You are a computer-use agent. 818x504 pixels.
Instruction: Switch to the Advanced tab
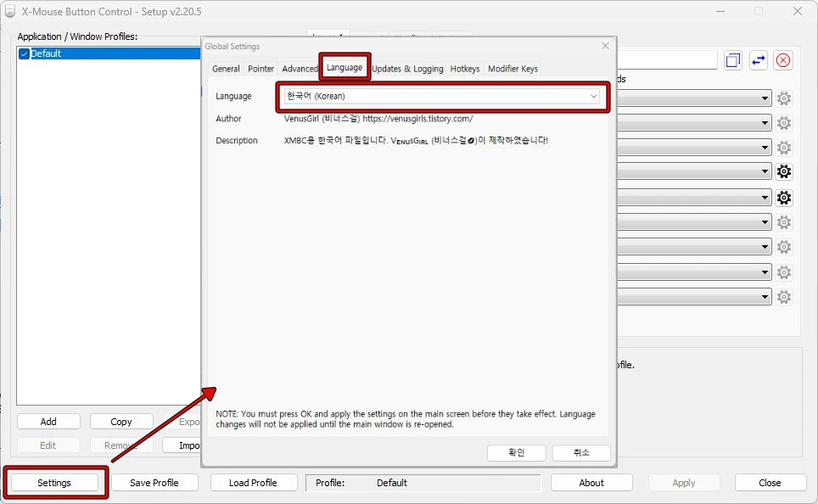(x=300, y=69)
